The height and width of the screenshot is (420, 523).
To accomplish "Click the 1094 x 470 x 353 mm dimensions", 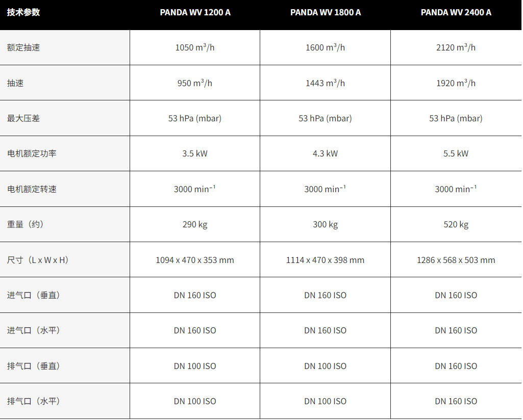I will pyautogui.click(x=195, y=260).
